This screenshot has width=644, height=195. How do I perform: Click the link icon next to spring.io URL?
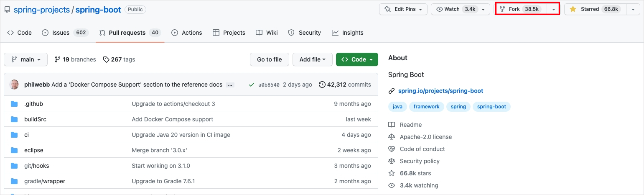pyautogui.click(x=392, y=91)
